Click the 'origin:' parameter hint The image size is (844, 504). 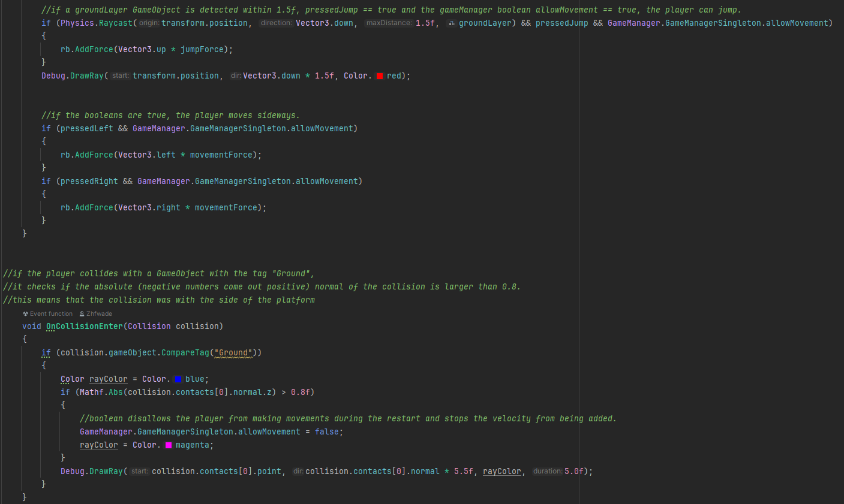coord(149,23)
